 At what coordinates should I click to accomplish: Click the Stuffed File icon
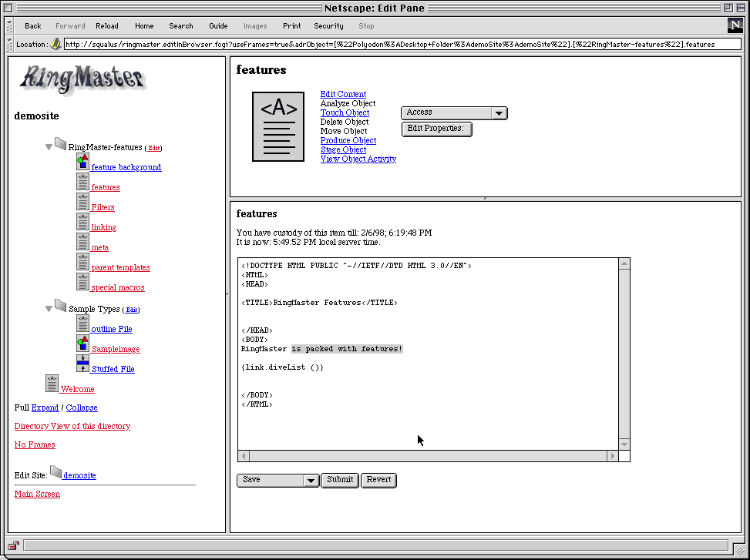coord(82,364)
